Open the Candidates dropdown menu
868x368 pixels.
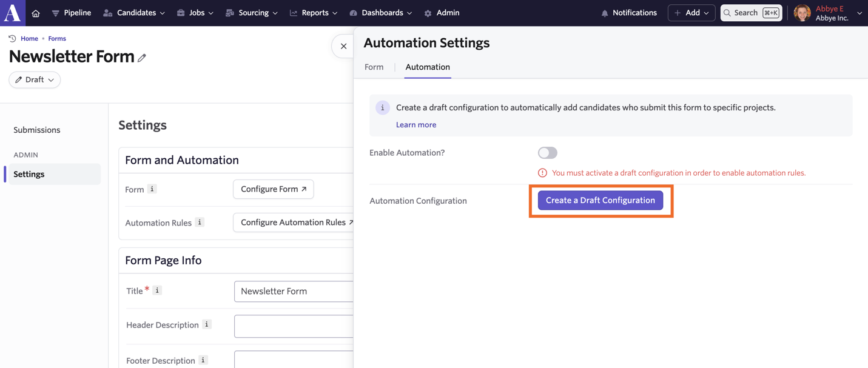[134, 13]
